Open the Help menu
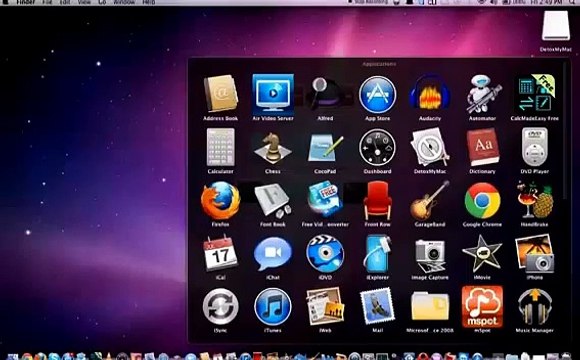 point(149,2)
